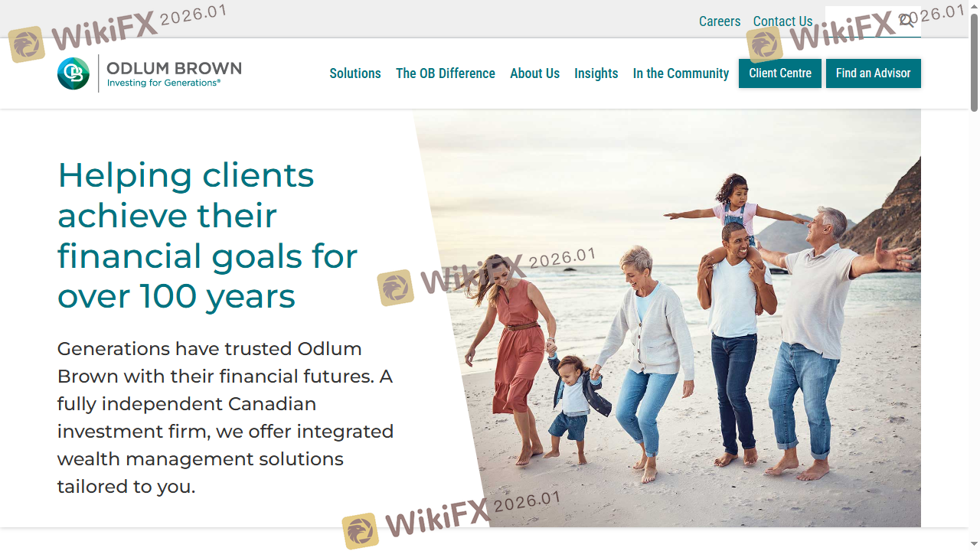The width and height of the screenshot is (980, 551).
Task: Click the vertical scrollbar thumb
Action: (x=974, y=63)
